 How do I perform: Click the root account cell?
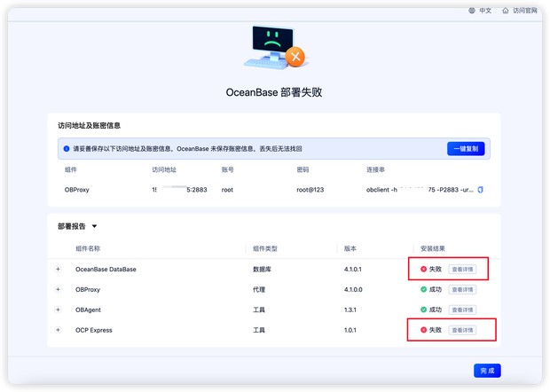[227, 190]
